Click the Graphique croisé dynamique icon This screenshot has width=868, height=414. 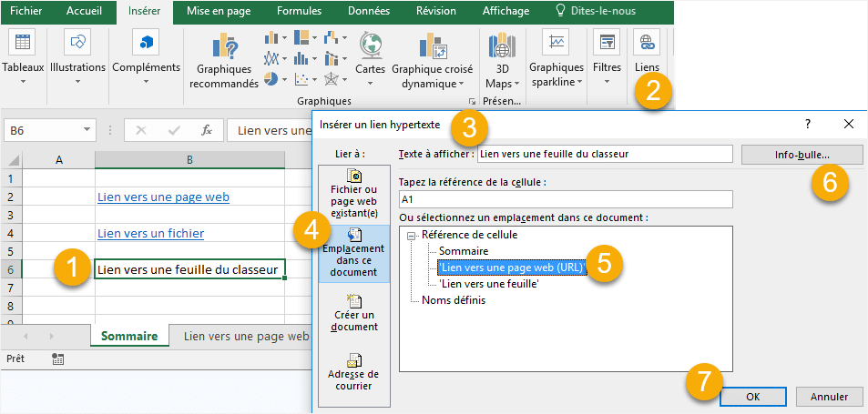(433, 47)
